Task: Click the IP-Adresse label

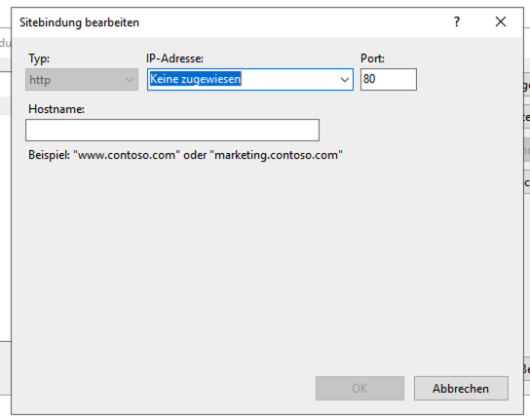Action: click(174, 58)
